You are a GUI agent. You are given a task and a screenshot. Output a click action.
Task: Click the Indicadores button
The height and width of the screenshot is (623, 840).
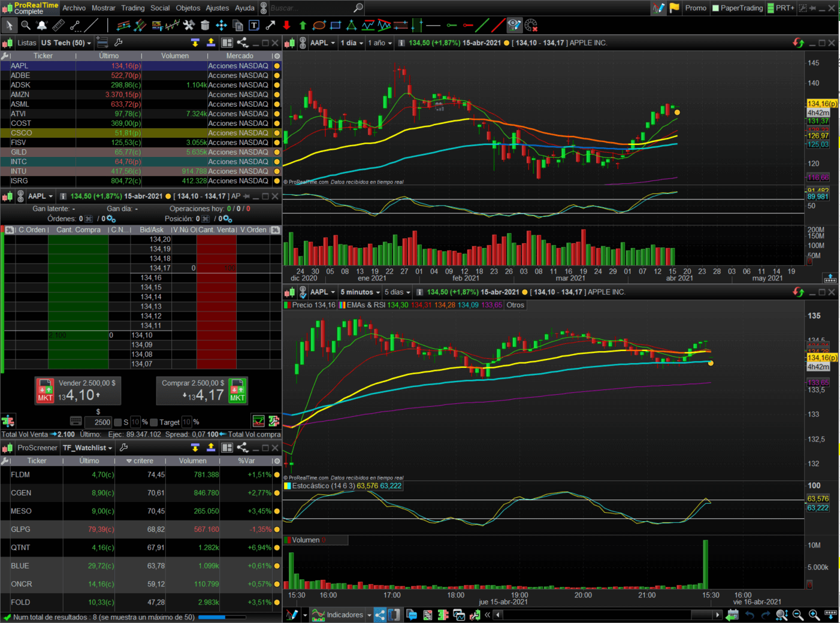338,615
